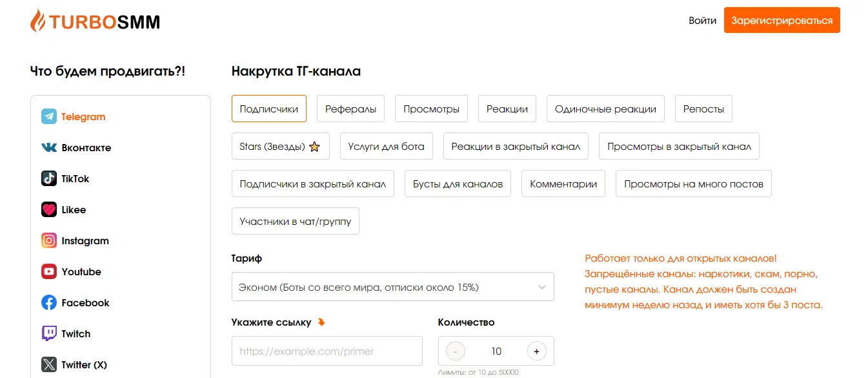868x378 pixels.
Task: Click the Instagram icon in sidebar
Action: click(x=49, y=241)
